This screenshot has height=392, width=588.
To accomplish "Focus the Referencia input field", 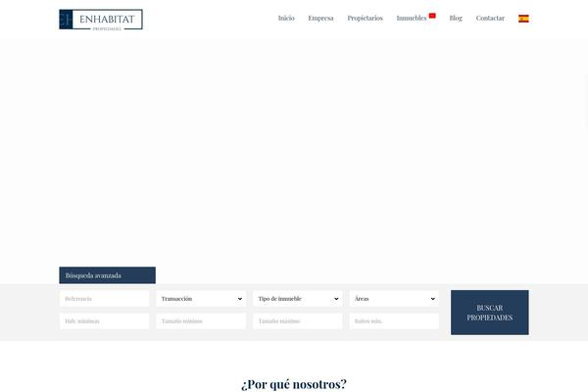I will pyautogui.click(x=104, y=299).
